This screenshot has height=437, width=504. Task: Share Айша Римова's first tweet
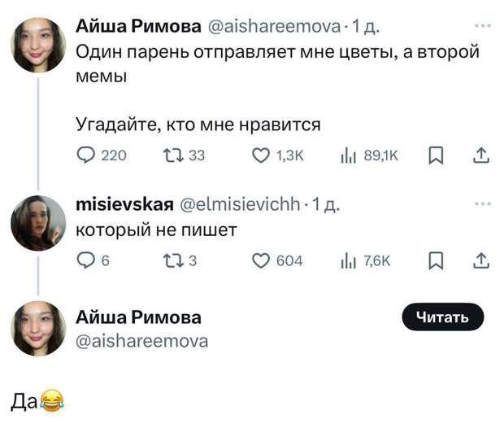coord(481,157)
